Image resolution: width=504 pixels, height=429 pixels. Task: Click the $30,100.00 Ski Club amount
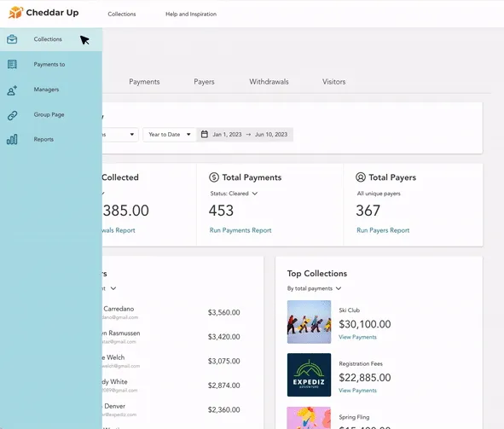pyautogui.click(x=365, y=324)
